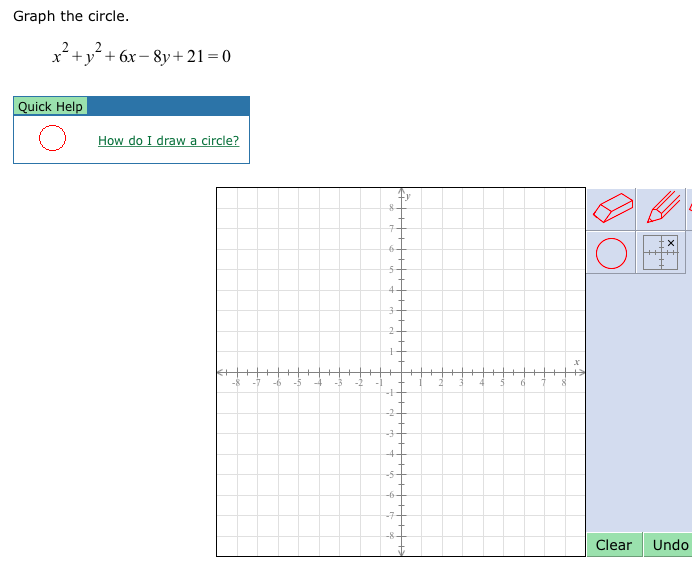
Task: Click the -8 label on the x-axis
Action: click(x=236, y=382)
